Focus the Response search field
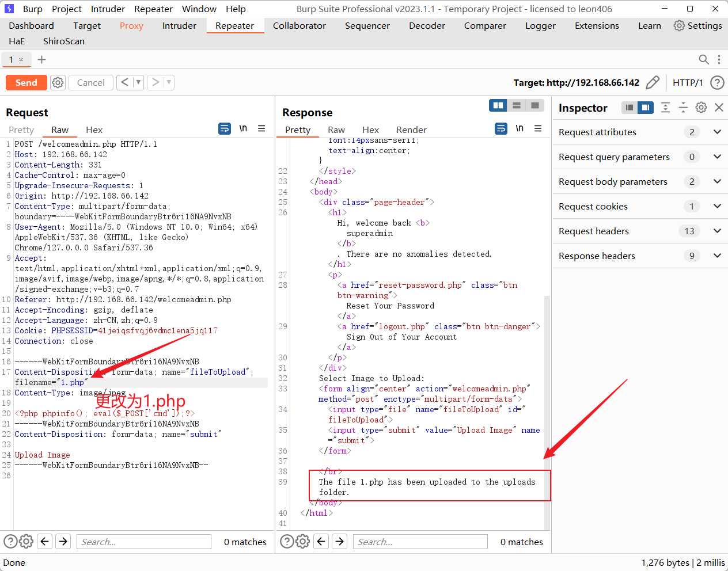The width and height of the screenshot is (728, 571). click(x=420, y=542)
